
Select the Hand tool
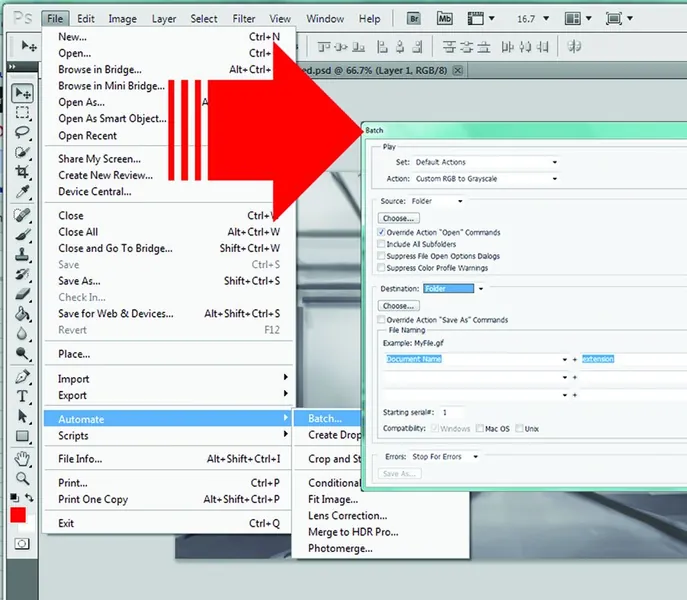point(22,459)
